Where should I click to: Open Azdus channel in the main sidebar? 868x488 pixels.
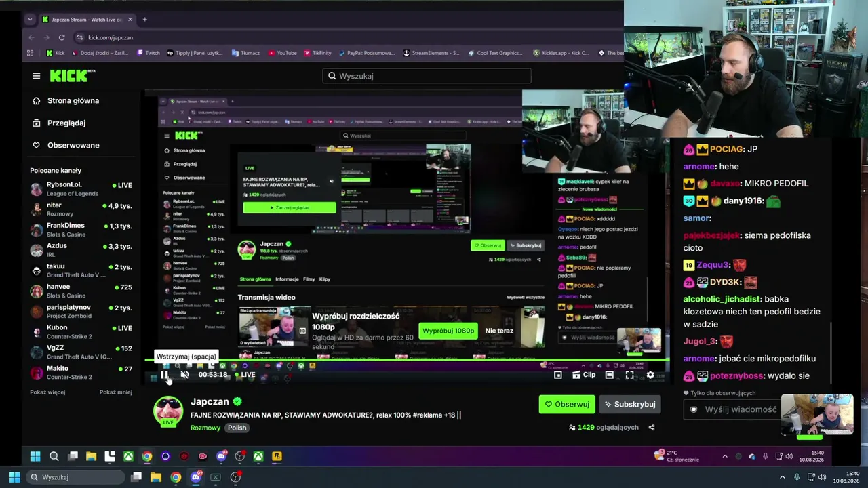point(81,250)
